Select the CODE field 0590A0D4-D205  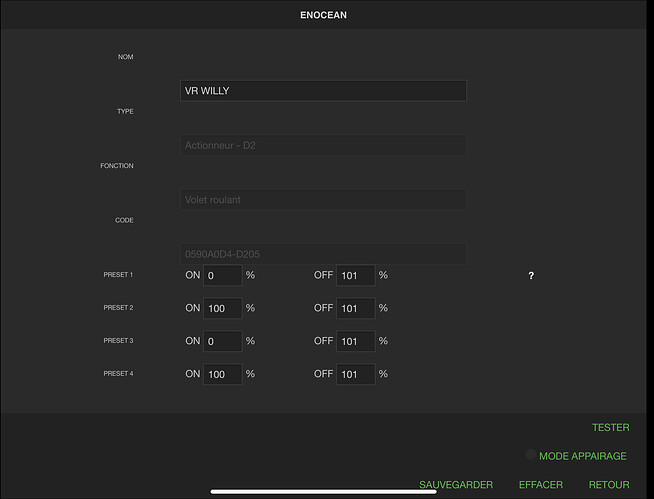coord(323,254)
